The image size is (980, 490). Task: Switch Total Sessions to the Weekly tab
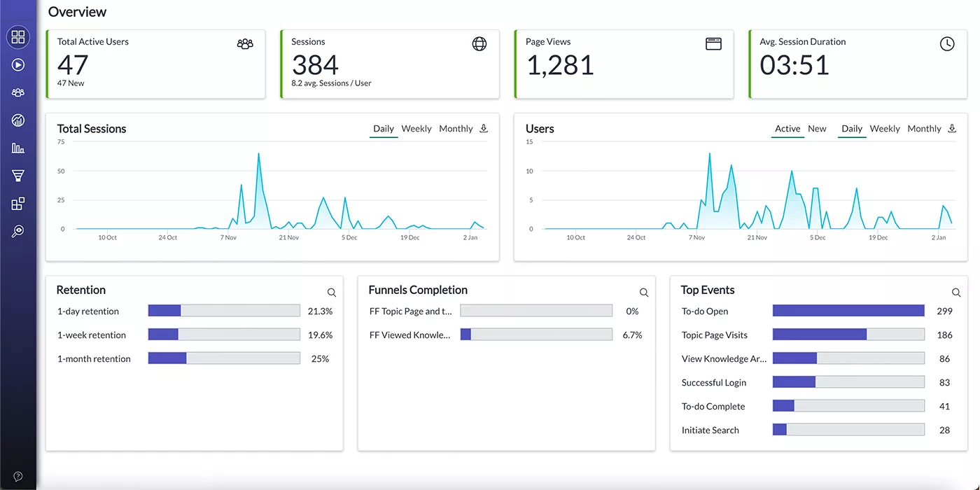pyautogui.click(x=416, y=129)
